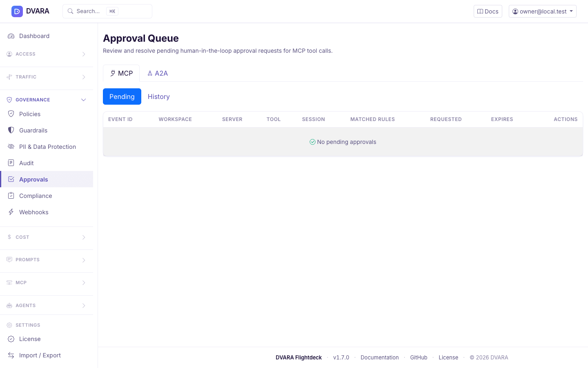Click the PII & Data Protection eye icon
588x368 pixels.
click(11, 146)
